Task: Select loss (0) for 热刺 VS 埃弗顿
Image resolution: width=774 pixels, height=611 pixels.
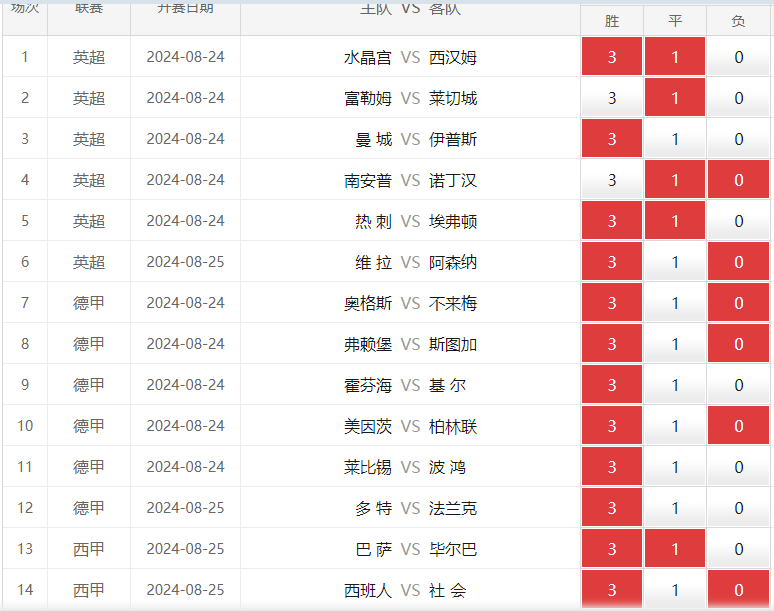Action: [x=738, y=221]
